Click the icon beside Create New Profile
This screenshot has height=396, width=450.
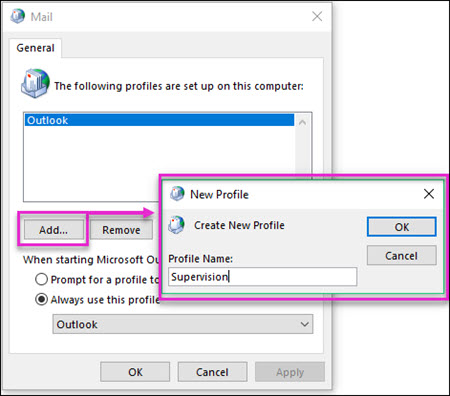(177, 224)
